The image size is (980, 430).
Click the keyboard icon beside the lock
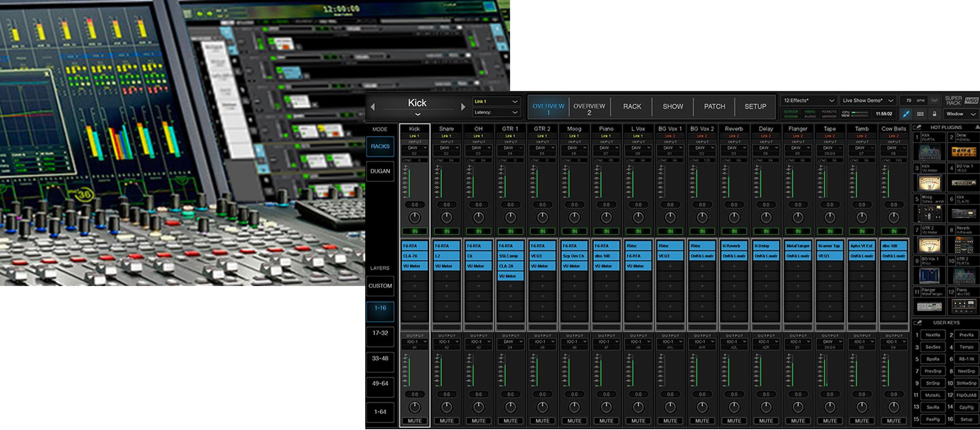[920, 114]
